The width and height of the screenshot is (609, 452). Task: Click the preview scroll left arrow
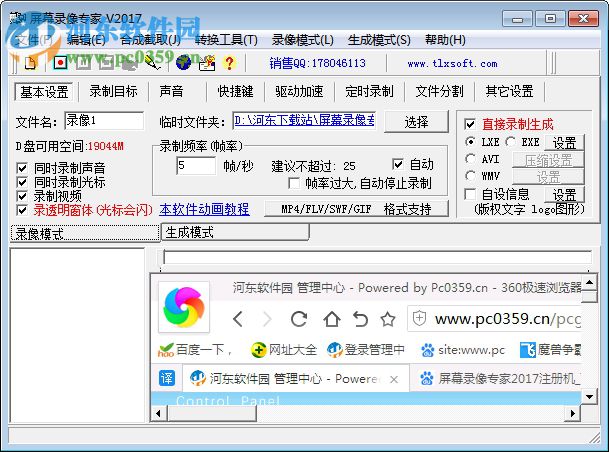point(158,413)
